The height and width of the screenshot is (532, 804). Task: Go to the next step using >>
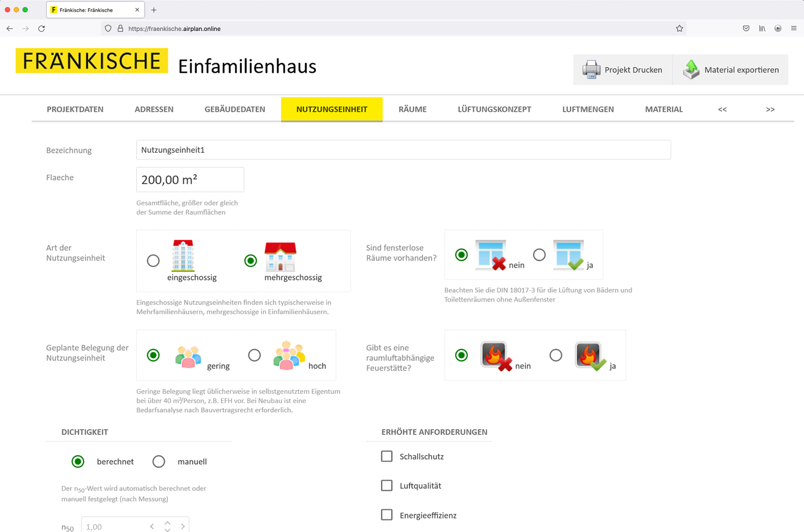770,109
